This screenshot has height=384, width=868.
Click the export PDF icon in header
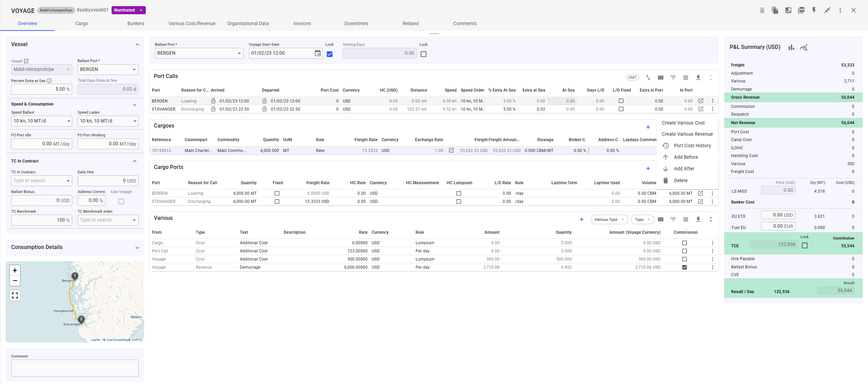(x=801, y=10)
